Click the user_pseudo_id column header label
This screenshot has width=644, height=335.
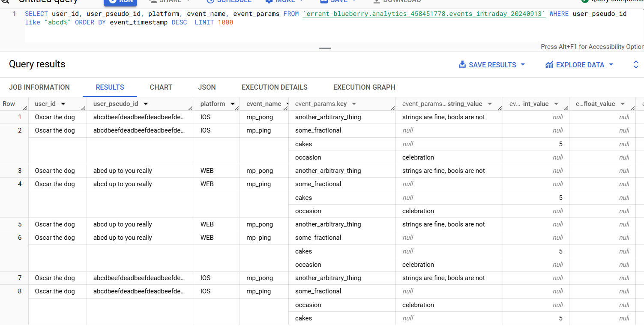[116, 104]
